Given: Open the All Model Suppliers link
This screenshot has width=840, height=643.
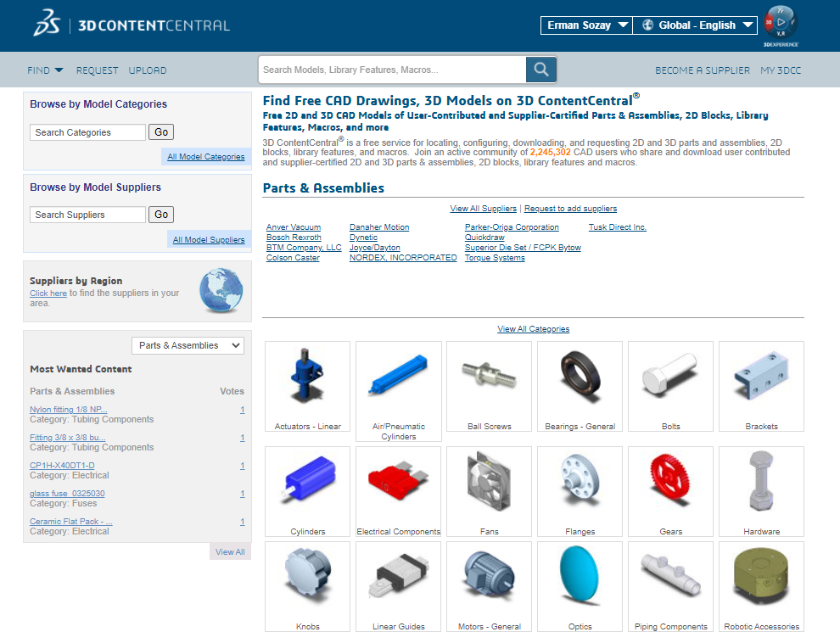Looking at the screenshot, I should pyautogui.click(x=209, y=240).
